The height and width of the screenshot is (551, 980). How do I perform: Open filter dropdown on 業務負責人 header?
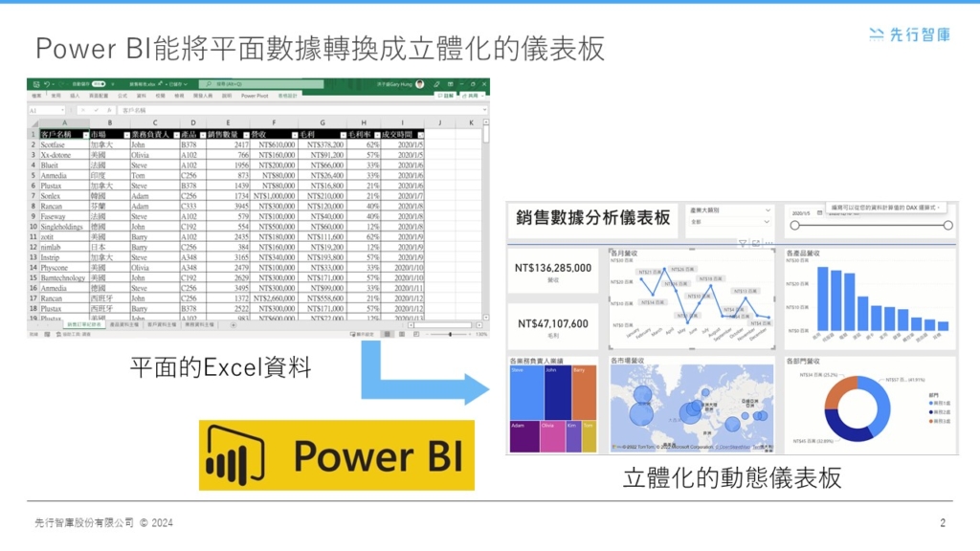[176, 135]
